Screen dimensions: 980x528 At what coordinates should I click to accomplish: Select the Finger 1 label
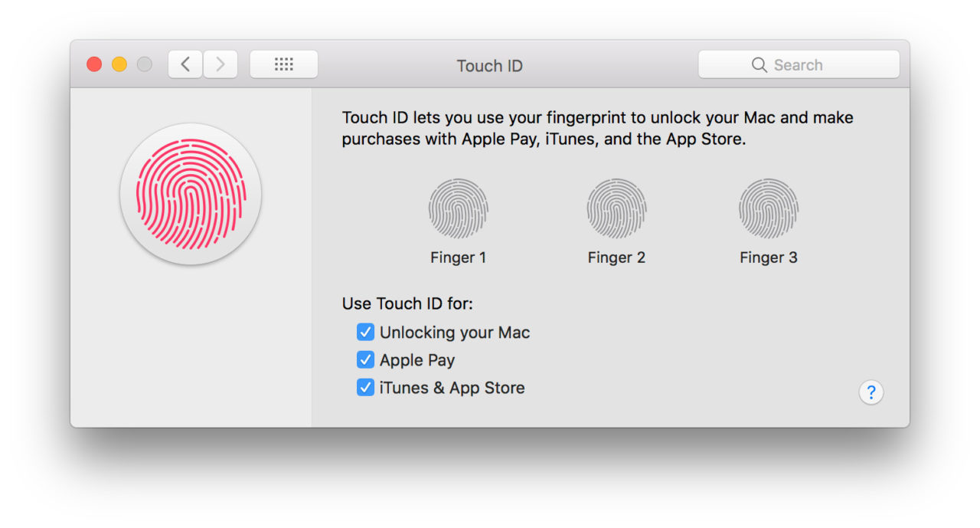pos(459,257)
